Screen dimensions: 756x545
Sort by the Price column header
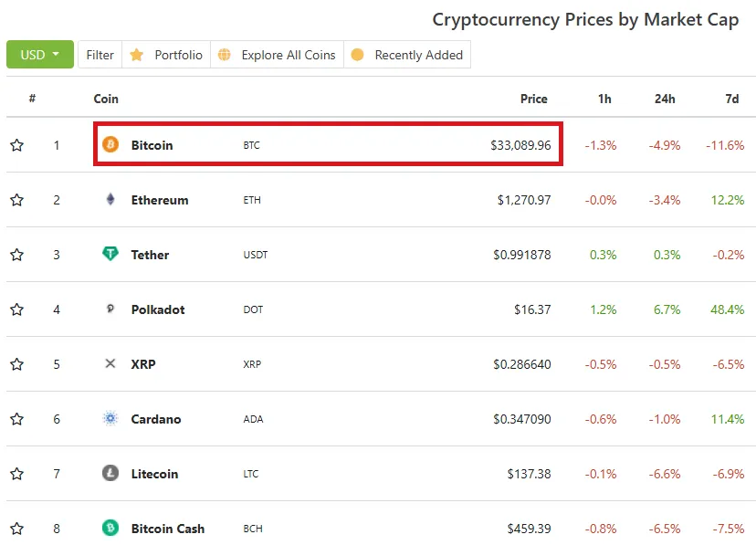tap(534, 99)
